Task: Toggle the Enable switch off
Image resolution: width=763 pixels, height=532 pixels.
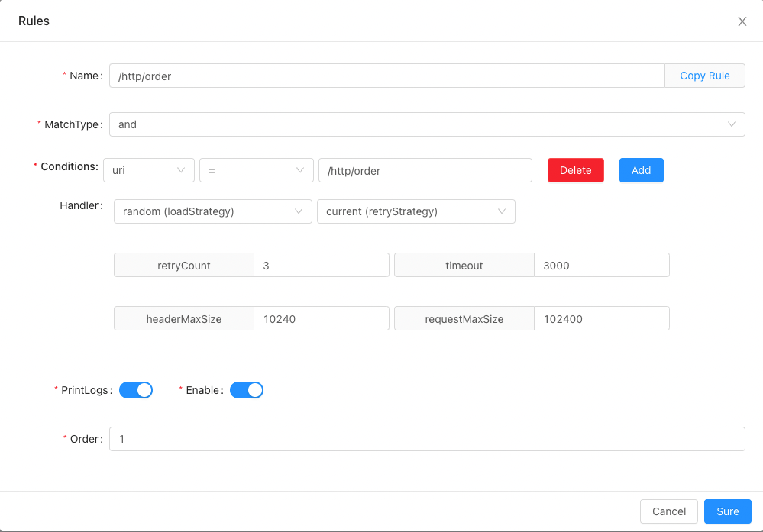Action: pyautogui.click(x=247, y=390)
